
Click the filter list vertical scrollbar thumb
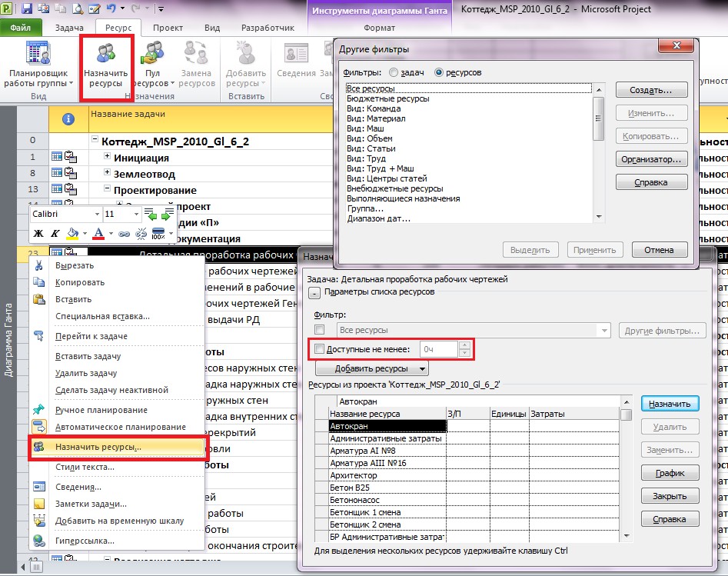pos(598,119)
